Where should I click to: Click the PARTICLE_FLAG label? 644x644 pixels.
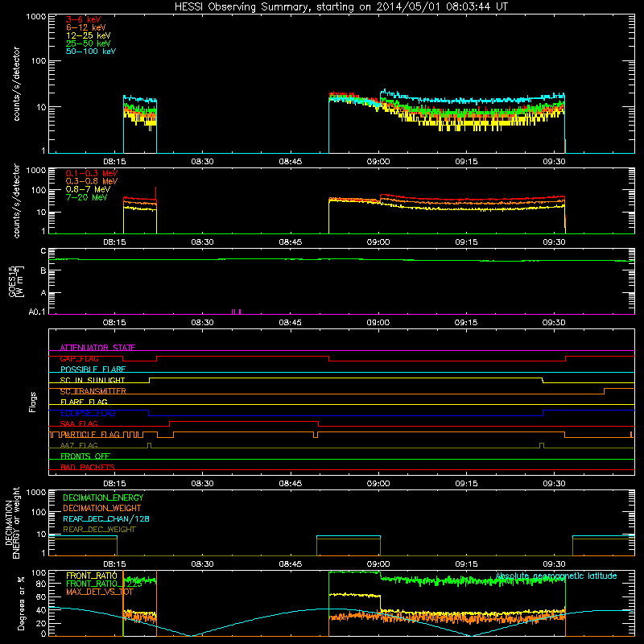click(90, 434)
